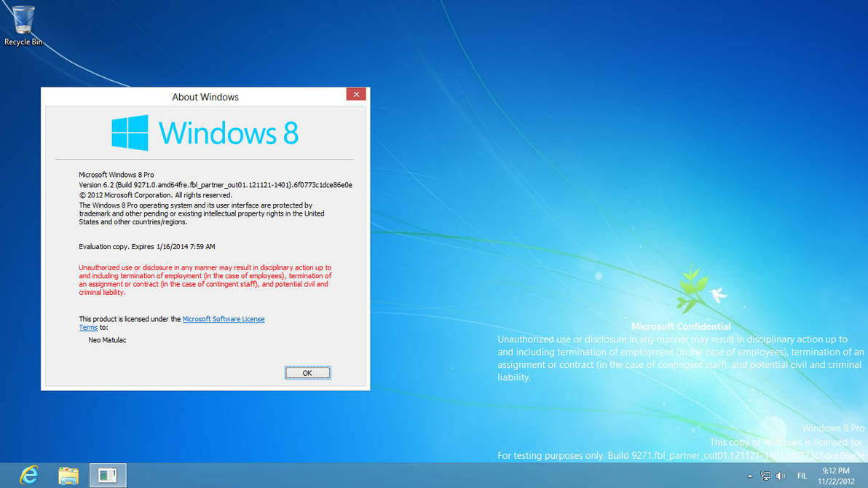Image resolution: width=868 pixels, height=488 pixels.
Task: Open the Recycle Bin desktop icon
Action: (23, 25)
